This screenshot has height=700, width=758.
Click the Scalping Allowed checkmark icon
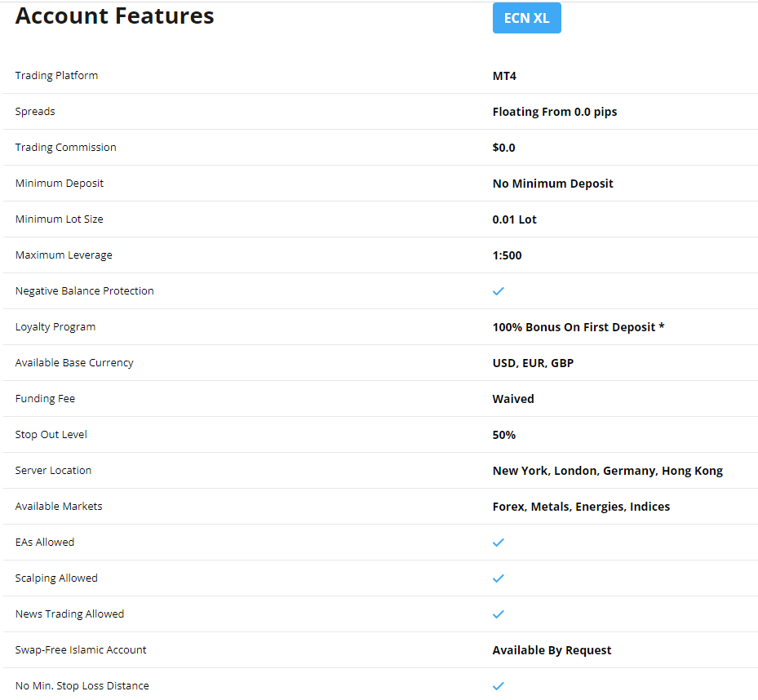(499, 578)
